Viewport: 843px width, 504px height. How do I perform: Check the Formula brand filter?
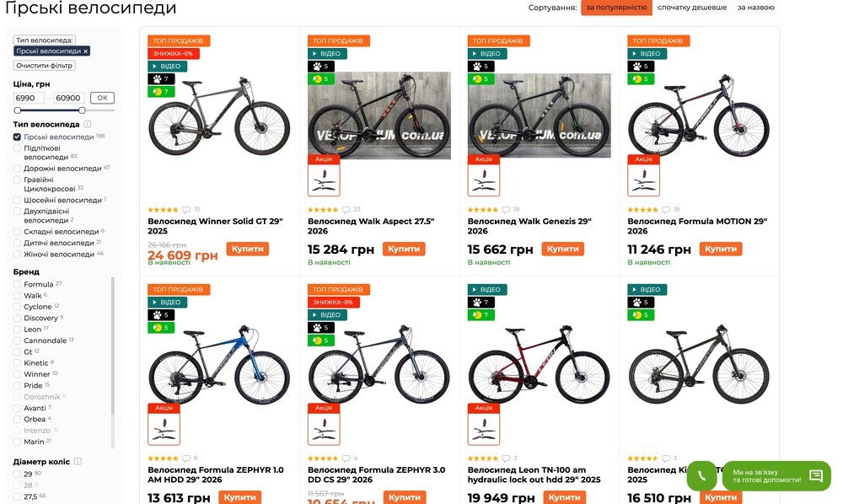tap(18, 285)
